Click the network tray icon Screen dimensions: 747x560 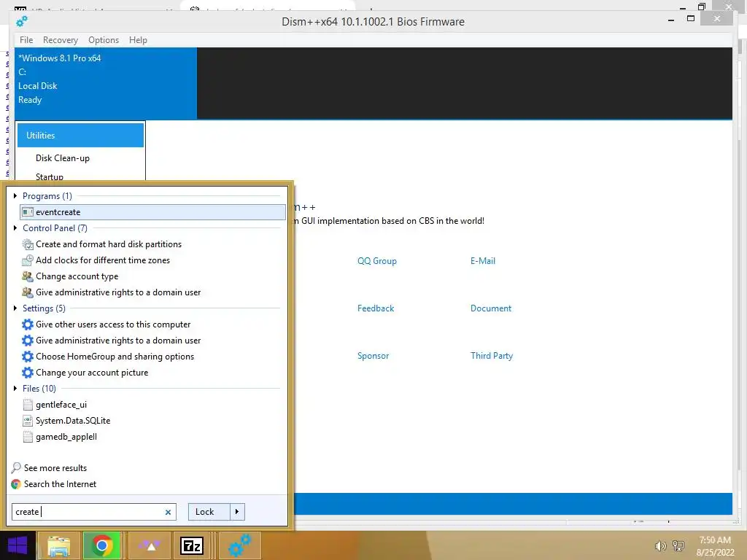pos(678,545)
